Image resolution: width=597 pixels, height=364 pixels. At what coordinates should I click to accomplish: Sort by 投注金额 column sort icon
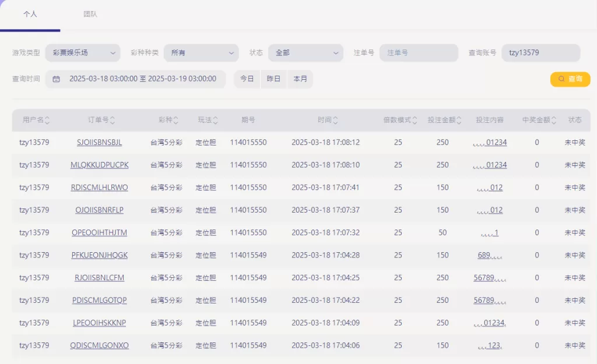tap(459, 121)
